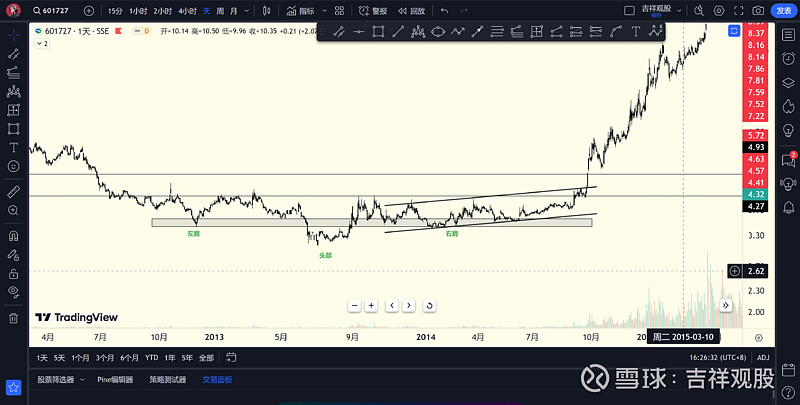Click the 发表 publish button

coord(784,11)
